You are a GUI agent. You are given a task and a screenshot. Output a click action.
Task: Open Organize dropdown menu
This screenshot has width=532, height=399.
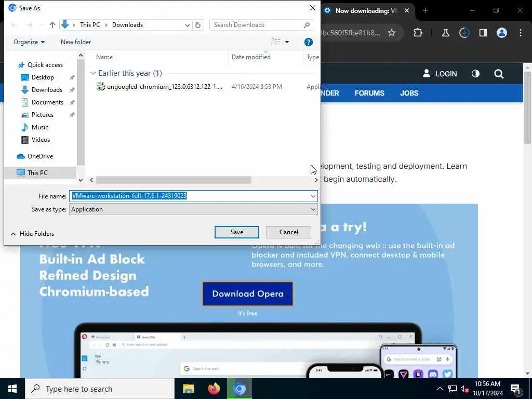click(x=29, y=42)
